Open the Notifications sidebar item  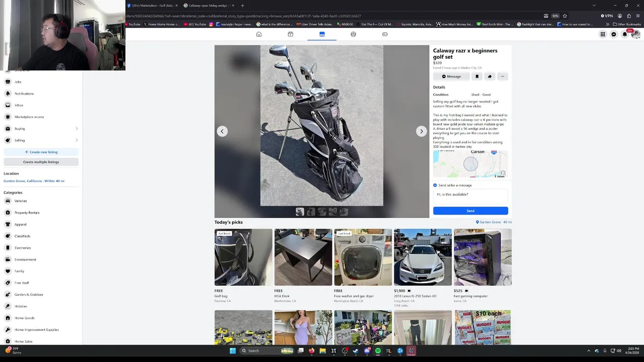coord(41,94)
